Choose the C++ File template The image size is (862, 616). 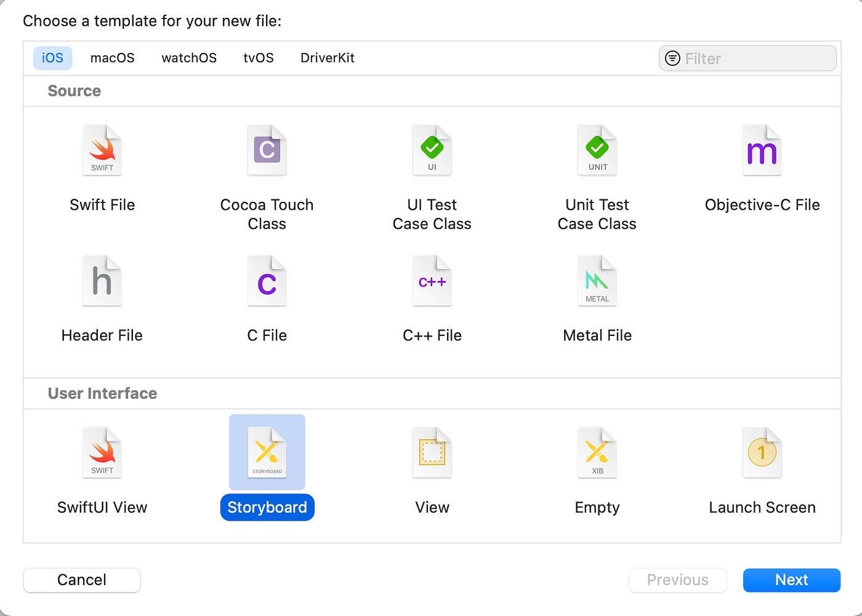coord(432,281)
